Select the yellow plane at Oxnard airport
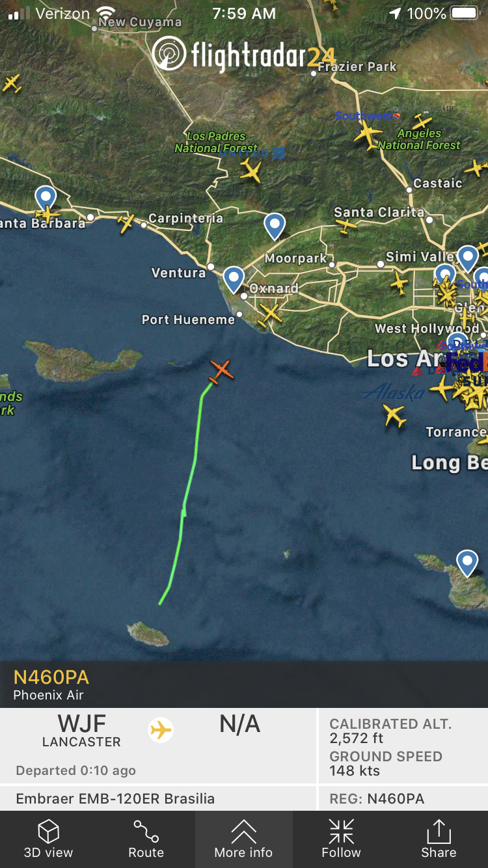 pyautogui.click(x=269, y=314)
